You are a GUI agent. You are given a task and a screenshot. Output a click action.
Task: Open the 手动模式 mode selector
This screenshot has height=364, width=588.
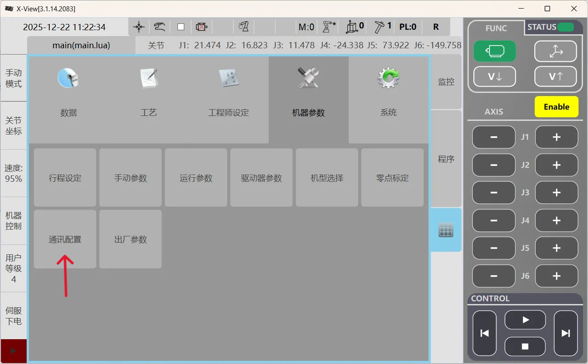[14, 78]
